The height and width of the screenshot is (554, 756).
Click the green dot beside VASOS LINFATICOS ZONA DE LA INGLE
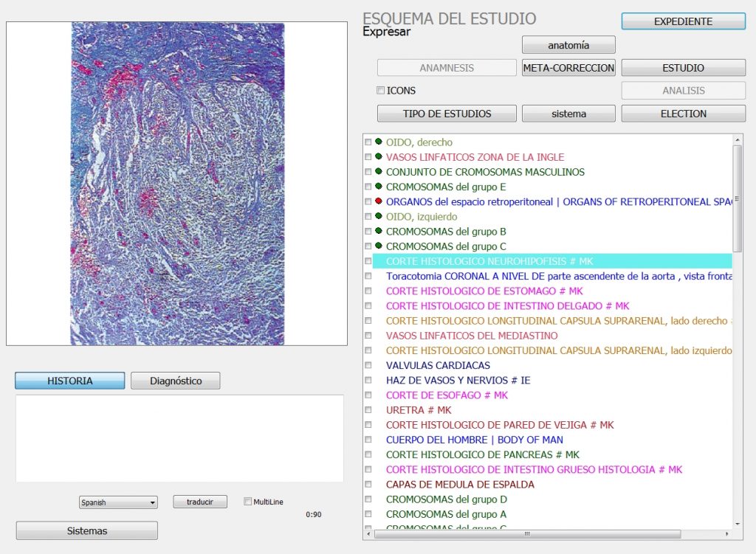pos(379,156)
